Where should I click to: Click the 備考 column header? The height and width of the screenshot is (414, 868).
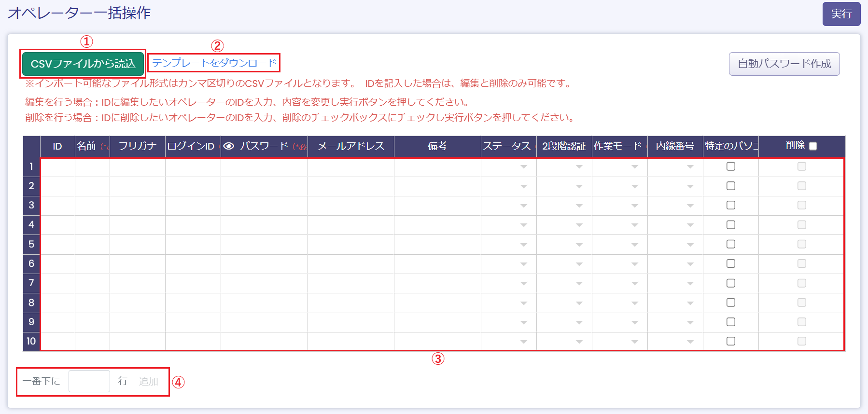pyautogui.click(x=437, y=146)
